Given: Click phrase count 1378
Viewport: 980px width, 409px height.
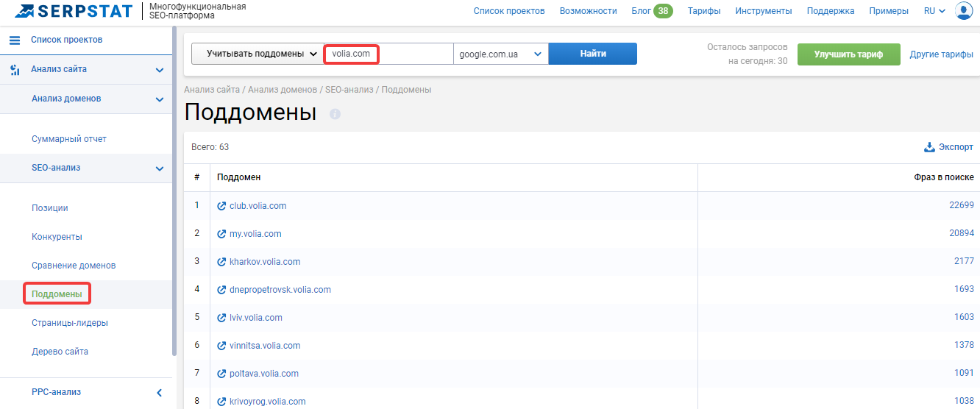Looking at the screenshot, I should [x=964, y=346].
